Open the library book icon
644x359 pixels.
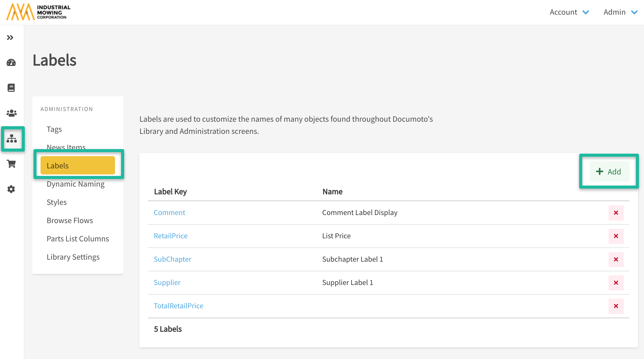[11, 88]
